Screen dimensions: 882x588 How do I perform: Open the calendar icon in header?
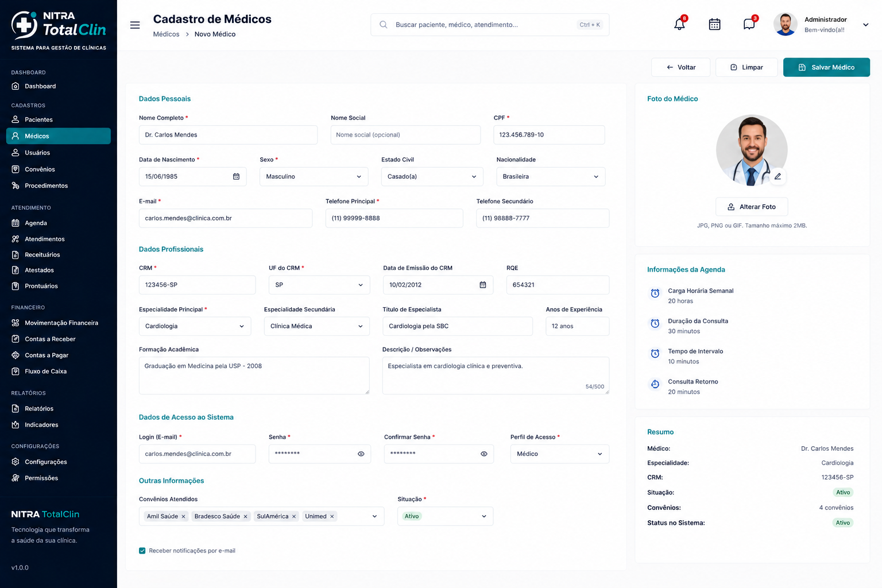(x=714, y=24)
